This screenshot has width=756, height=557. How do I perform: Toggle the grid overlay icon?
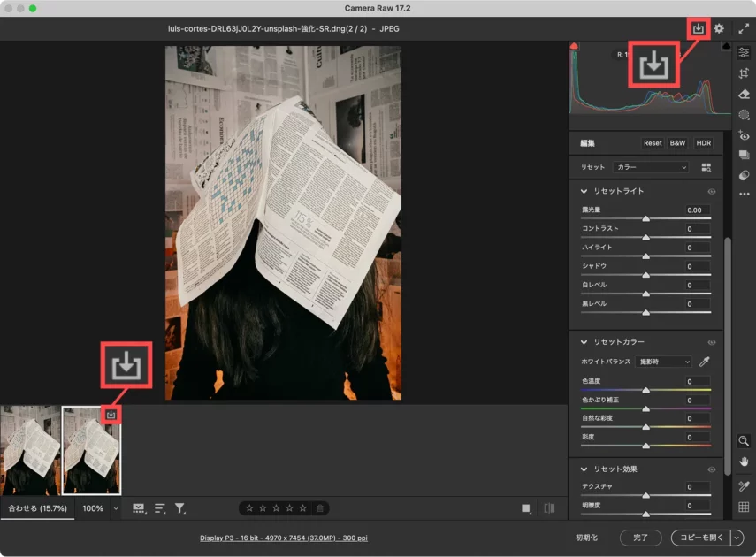[744, 507]
